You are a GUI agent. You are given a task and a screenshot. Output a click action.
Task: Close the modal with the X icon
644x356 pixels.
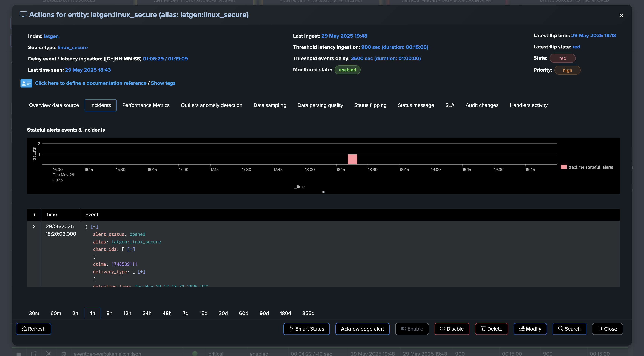621,16
